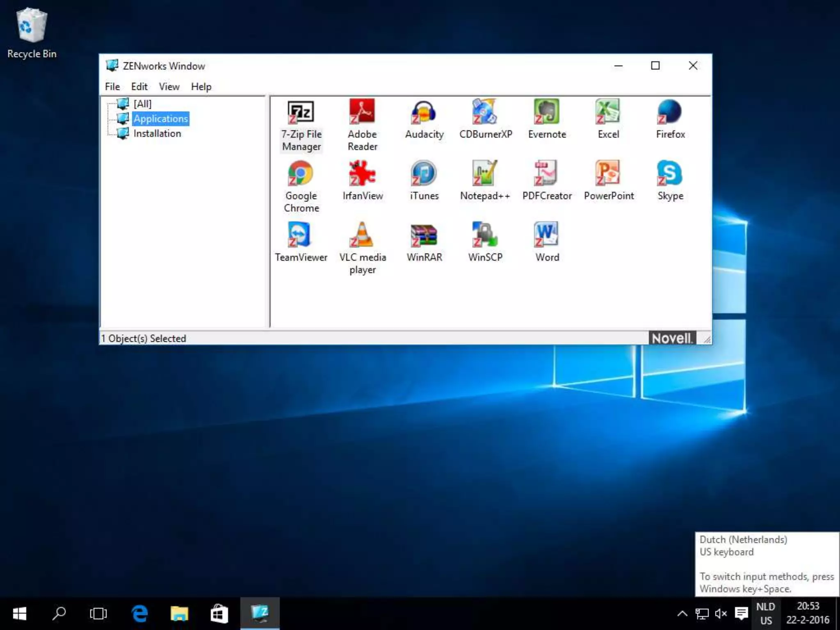This screenshot has height=630, width=840.
Task: Click the ZENworks Window title bar icon
Action: pyautogui.click(x=112, y=66)
